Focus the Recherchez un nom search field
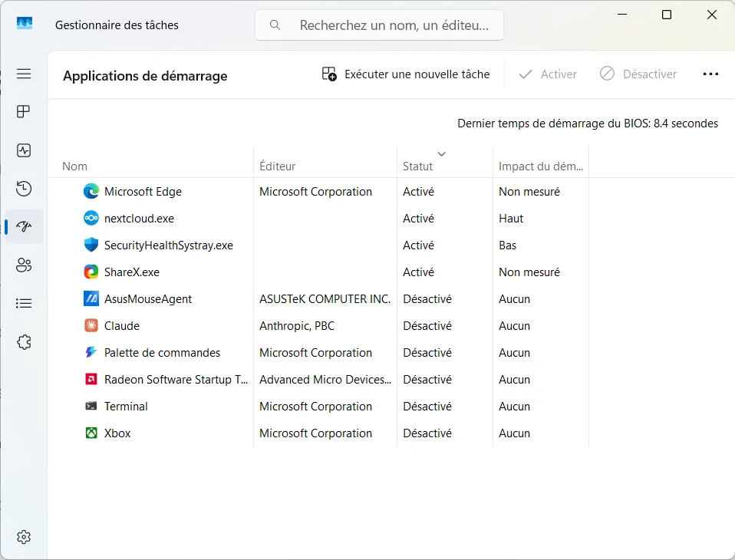This screenshot has width=735, height=560. pos(379,25)
